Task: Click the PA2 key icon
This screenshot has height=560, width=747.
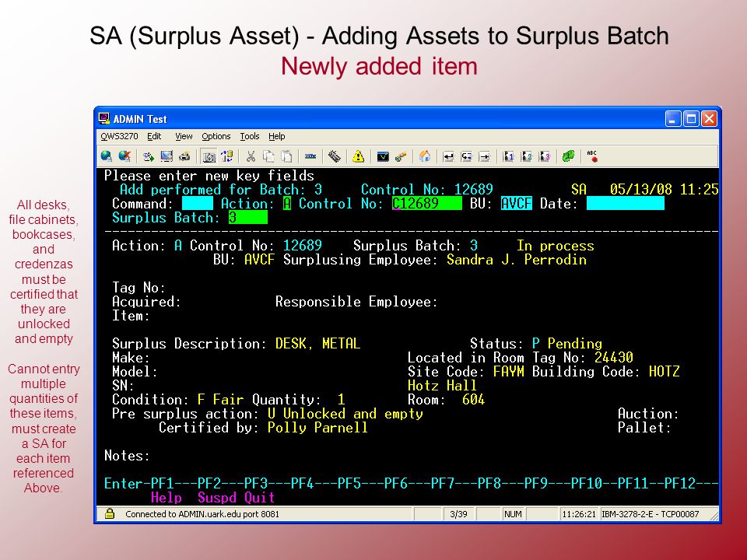Action: pos(527,156)
